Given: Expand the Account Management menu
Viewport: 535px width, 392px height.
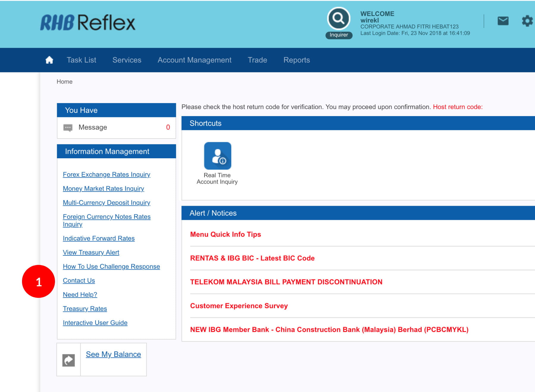Looking at the screenshot, I should click(x=194, y=60).
